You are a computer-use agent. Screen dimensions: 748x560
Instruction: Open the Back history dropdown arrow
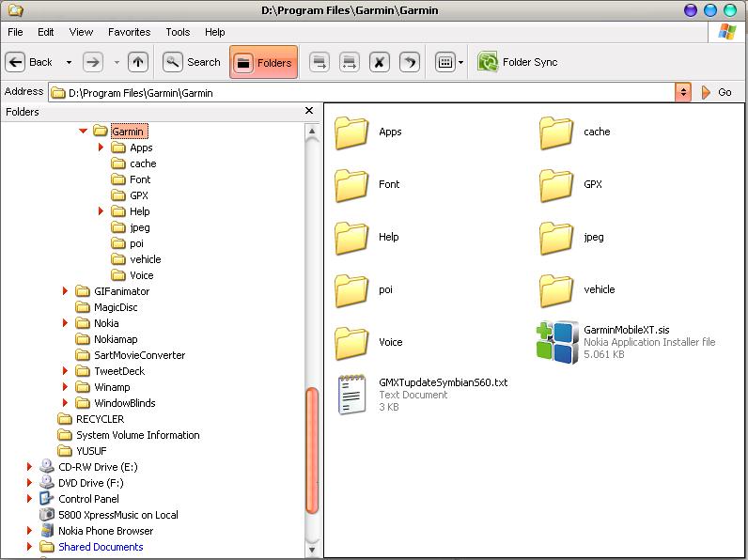(69, 63)
